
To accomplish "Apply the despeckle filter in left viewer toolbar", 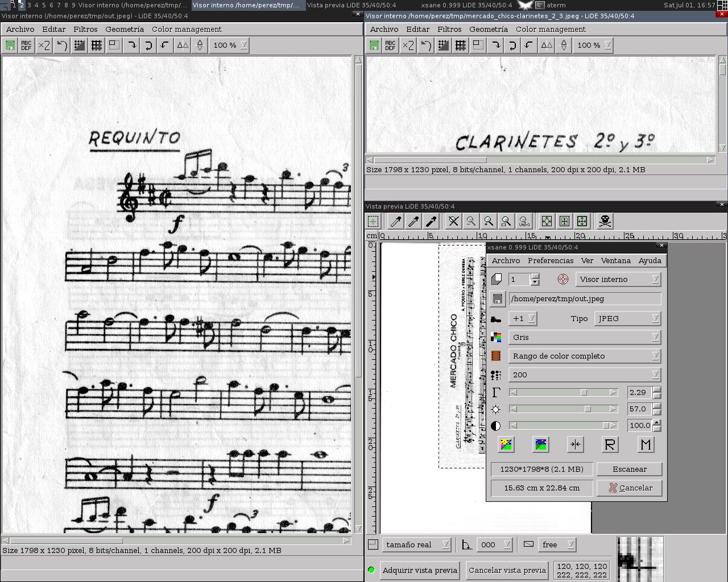I will point(80,45).
